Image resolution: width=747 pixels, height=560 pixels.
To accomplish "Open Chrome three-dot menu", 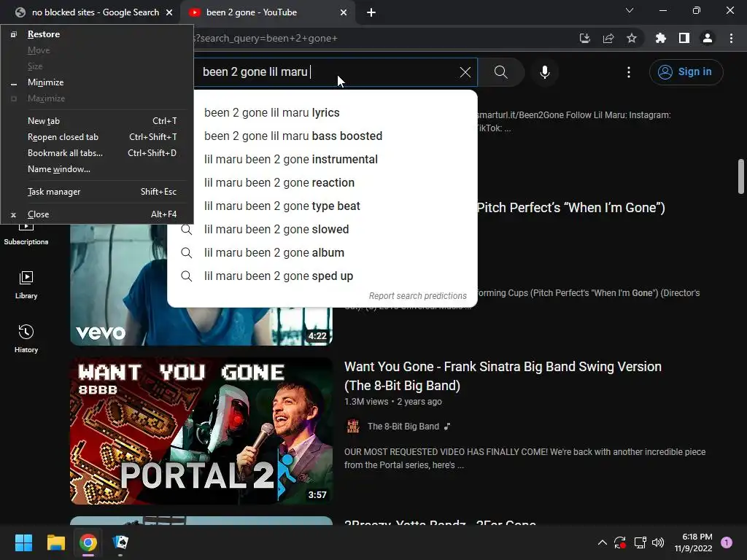I will 731,38.
